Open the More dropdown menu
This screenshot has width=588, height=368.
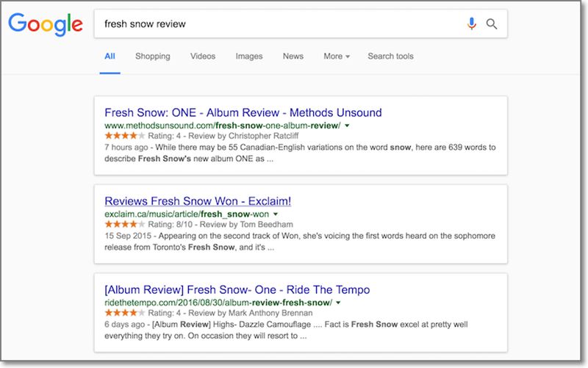click(x=337, y=57)
